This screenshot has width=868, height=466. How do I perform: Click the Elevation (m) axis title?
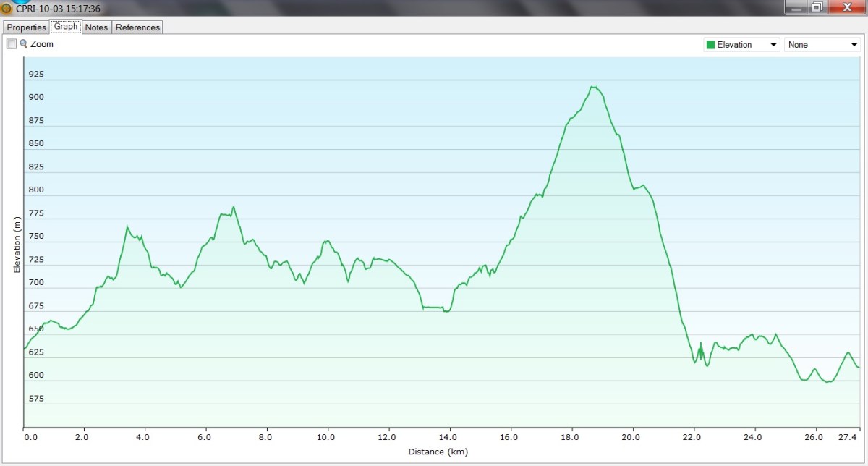[x=16, y=243]
